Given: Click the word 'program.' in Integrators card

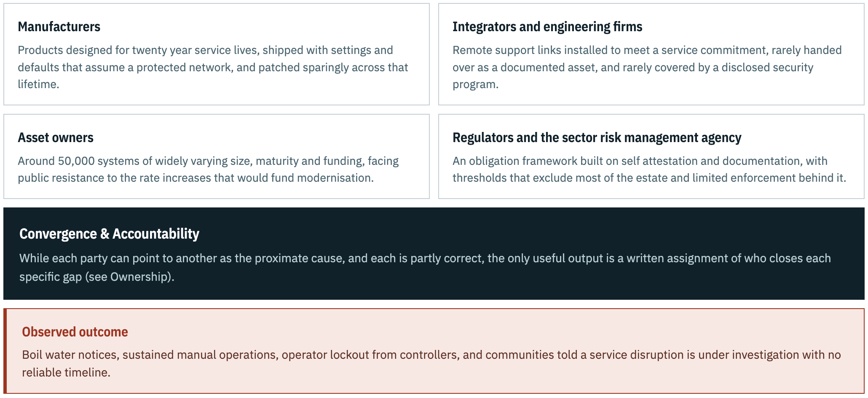Looking at the screenshot, I should click(x=475, y=84).
